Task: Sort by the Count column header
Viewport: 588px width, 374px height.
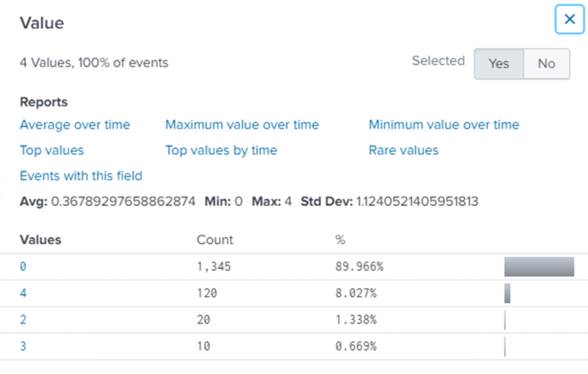Action: (x=215, y=240)
